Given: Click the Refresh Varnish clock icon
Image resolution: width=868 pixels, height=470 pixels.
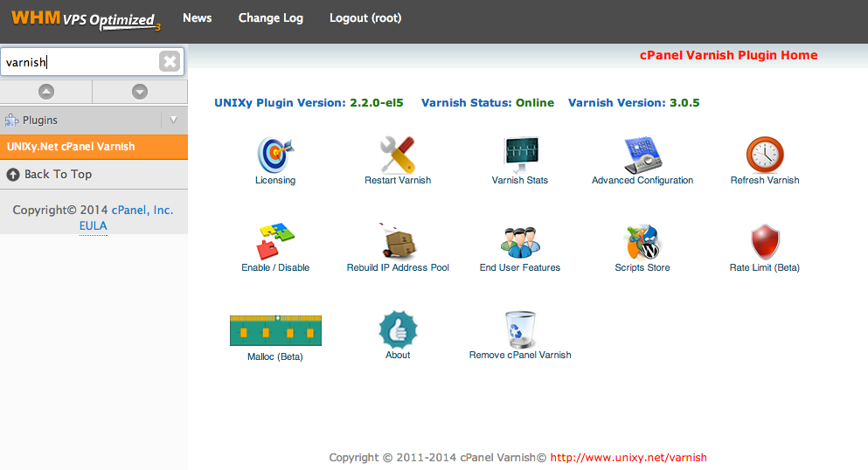Looking at the screenshot, I should pos(765,155).
